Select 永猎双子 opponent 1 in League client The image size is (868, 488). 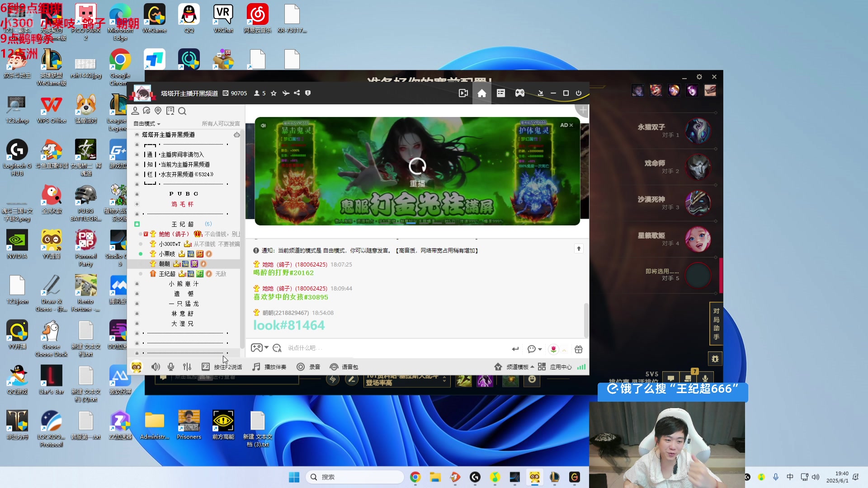(x=674, y=131)
